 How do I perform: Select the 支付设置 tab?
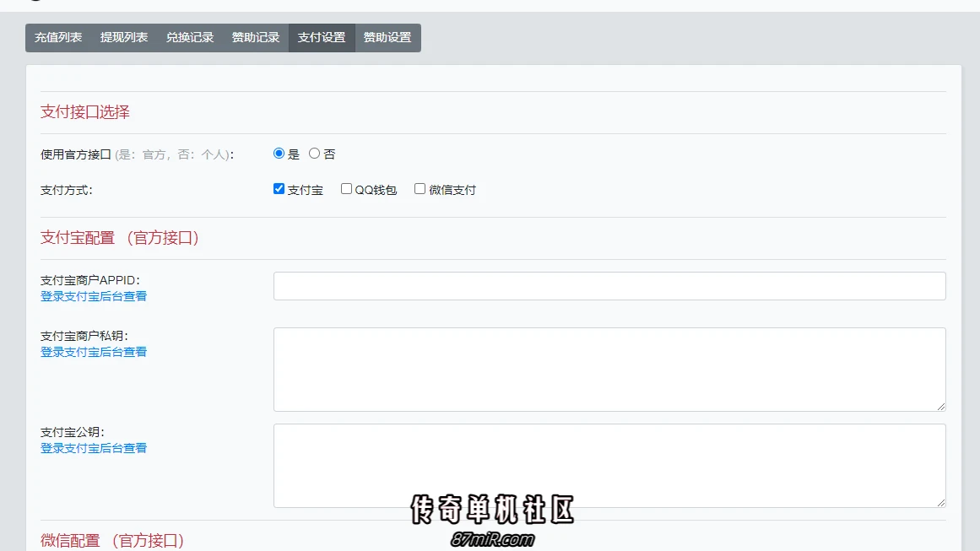tap(322, 37)
